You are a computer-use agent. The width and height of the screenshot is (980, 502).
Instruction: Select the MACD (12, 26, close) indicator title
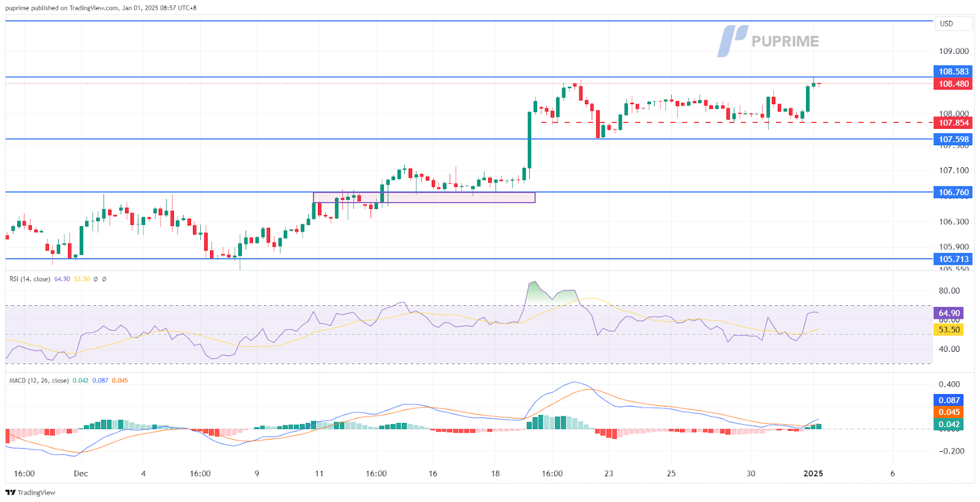tap(39, 381)
